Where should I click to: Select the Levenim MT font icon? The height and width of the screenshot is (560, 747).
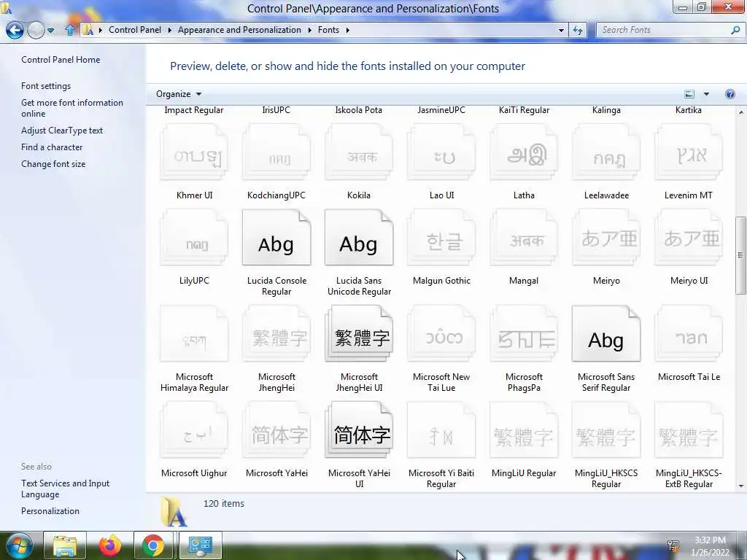click(x=689, y=152)
